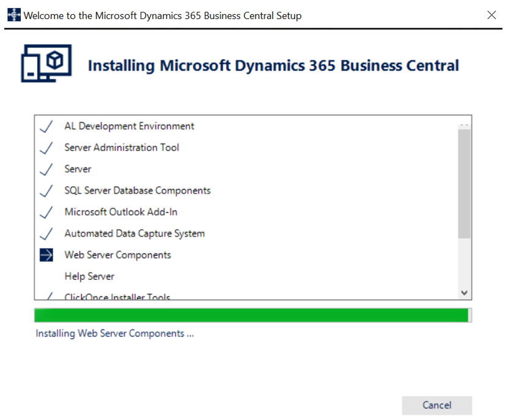Viewport: 511px width, 420px height.
Task: Click the checkmark next to Server
Action: coord(46,169)
